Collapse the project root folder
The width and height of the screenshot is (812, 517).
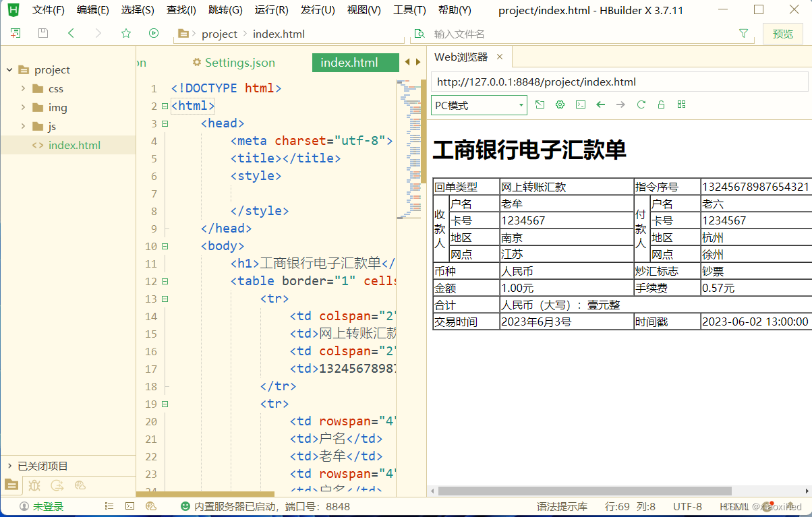pos(9,69)
